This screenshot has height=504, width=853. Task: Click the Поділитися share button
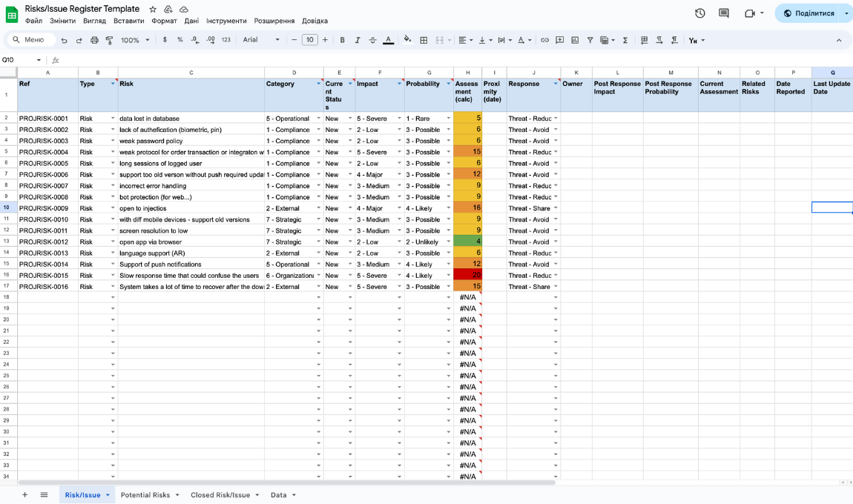[808, 13]
